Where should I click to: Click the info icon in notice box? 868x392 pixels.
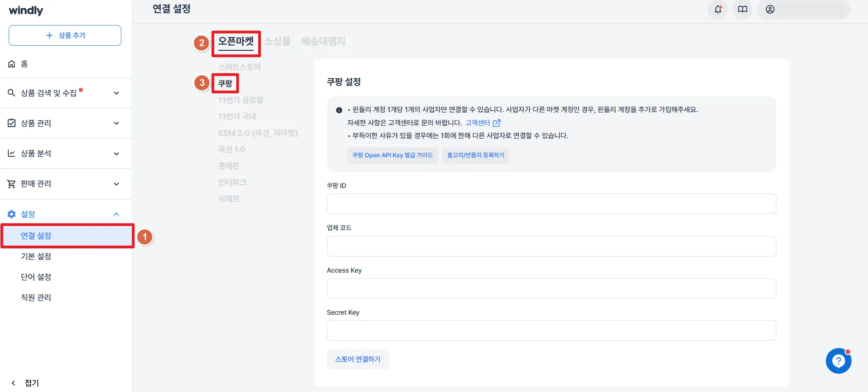(x=339, y=110)
